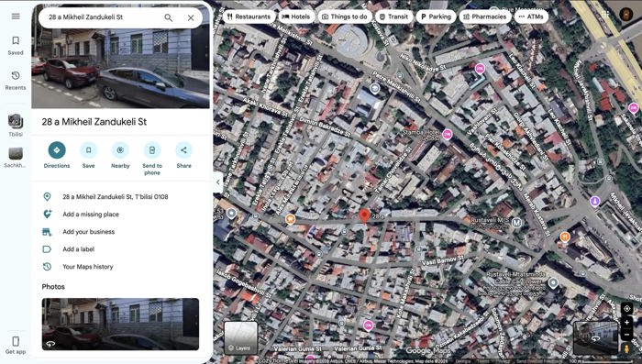Open Saved places in sidebar
Image resolution: width=642 pixels, height=364 pixels.
pos(16,45)
